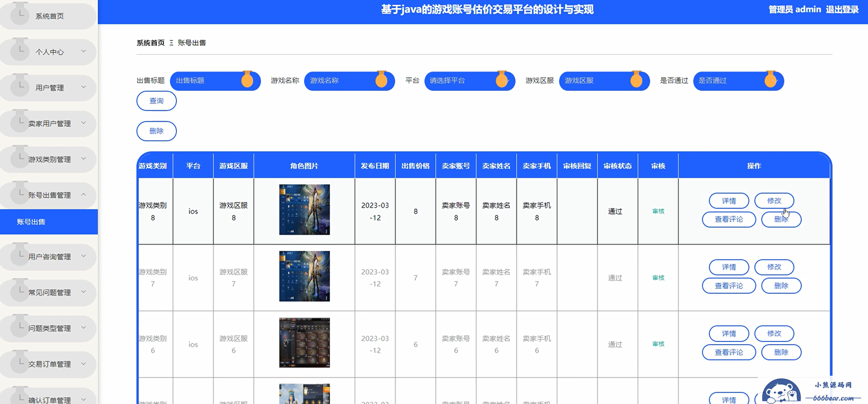Viewport: 868px width, 404px height.
Task: Open 详情 for row 6
Action: click(729, 334)
